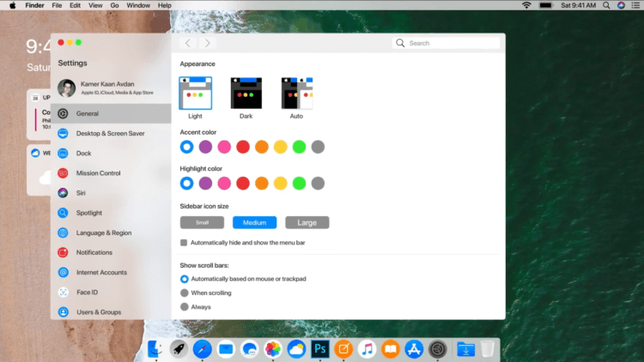Go back with left chevron button

(188, 43)
